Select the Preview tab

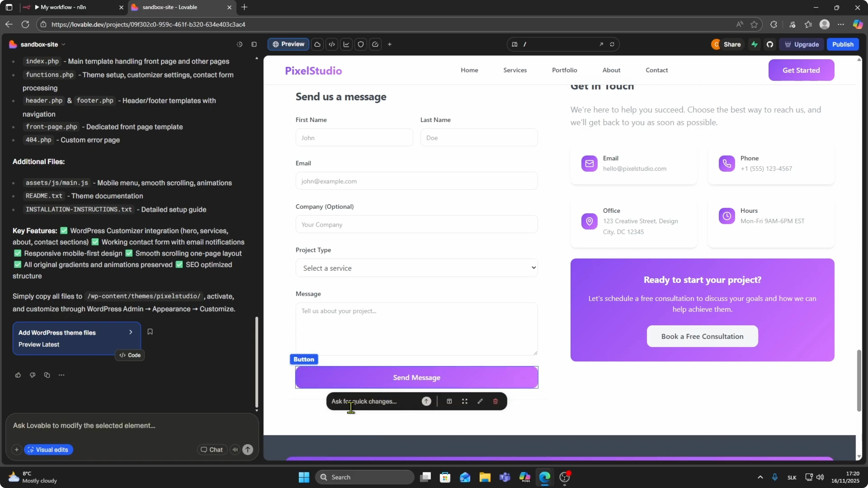coord(288,44)
